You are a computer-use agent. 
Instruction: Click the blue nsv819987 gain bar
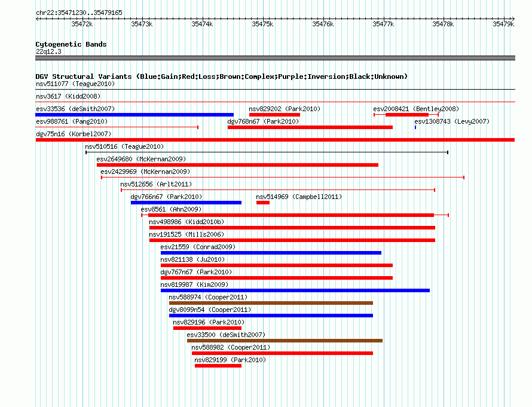295,290
